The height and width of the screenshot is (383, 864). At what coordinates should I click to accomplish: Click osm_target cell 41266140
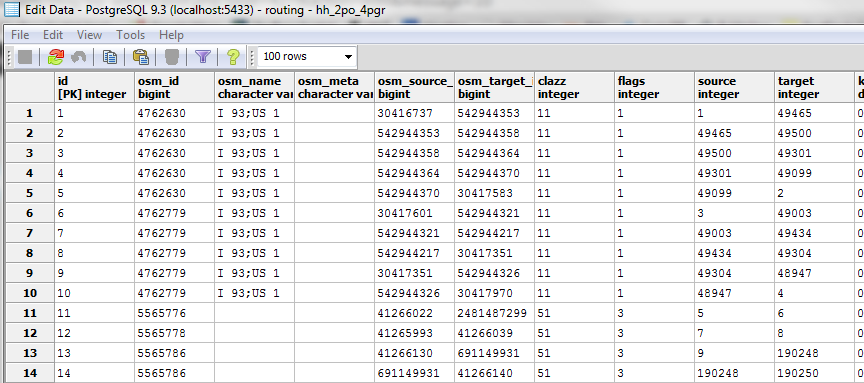[494, 373]
